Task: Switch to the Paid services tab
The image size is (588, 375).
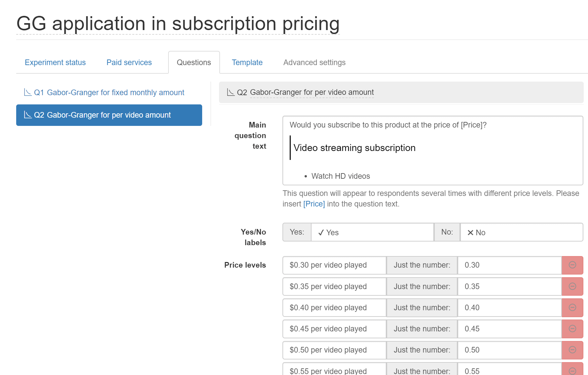Action: pos(129,62)
